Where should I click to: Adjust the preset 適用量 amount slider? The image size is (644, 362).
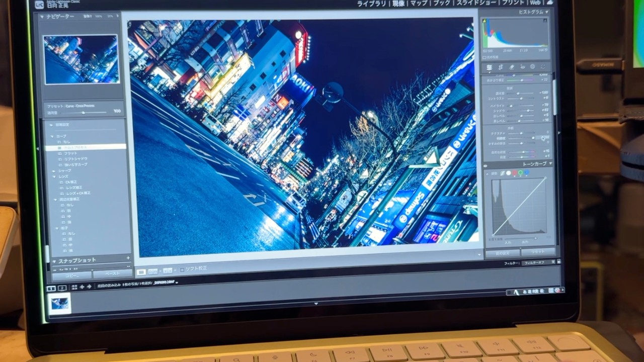coord(84,112)
